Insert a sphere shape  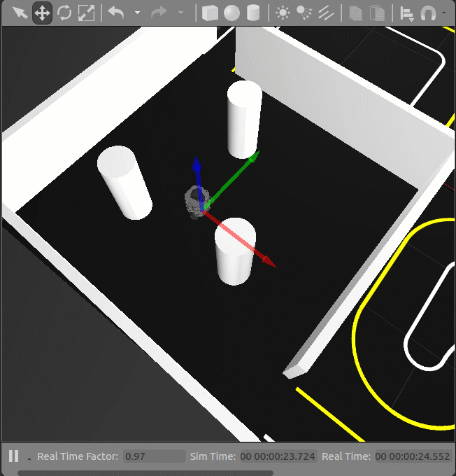click(231, 13)
